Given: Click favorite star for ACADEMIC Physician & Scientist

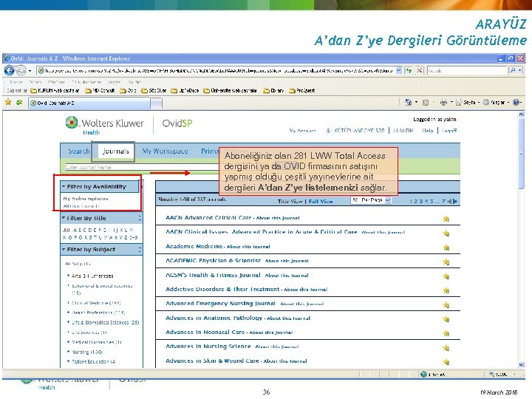Looking at the screenshot, I should pos(446,262).
